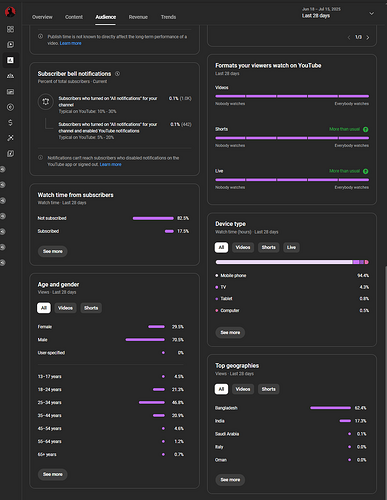Click info icon beside Subscriber bell notifications
Screen dimensions: 387x500
[x=117, y=74]
